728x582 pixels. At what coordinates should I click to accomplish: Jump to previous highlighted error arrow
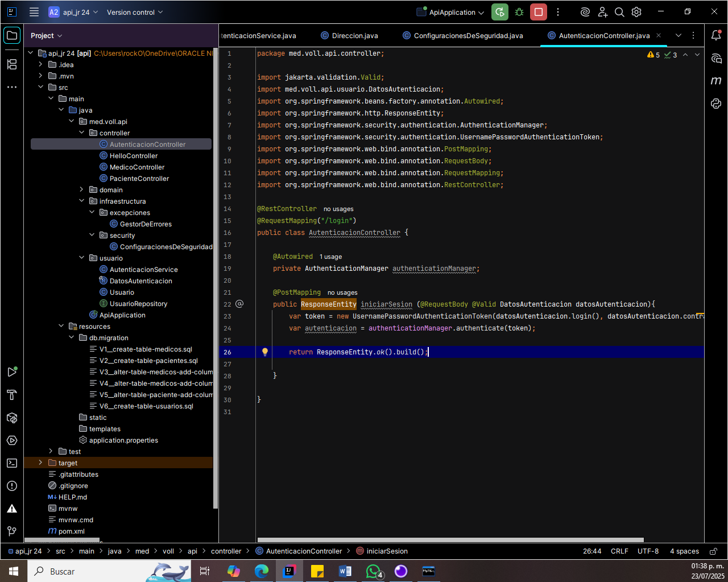(685, 55)
